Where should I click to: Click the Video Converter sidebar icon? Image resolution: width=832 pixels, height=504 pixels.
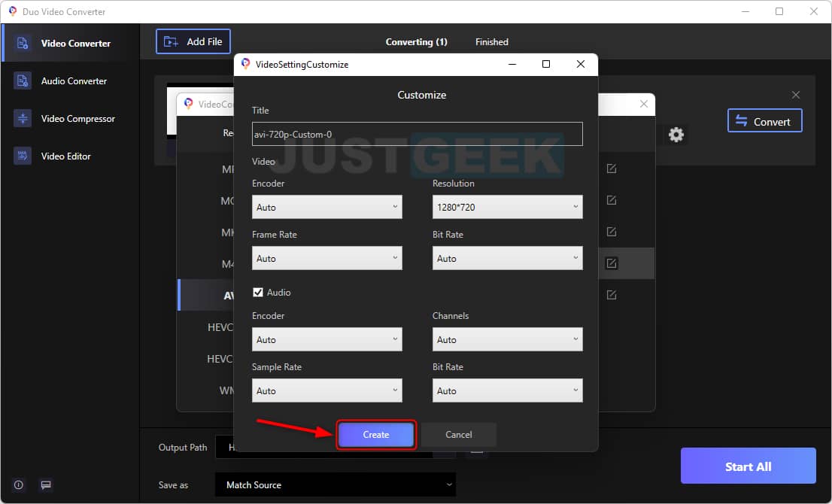(23, 43)
